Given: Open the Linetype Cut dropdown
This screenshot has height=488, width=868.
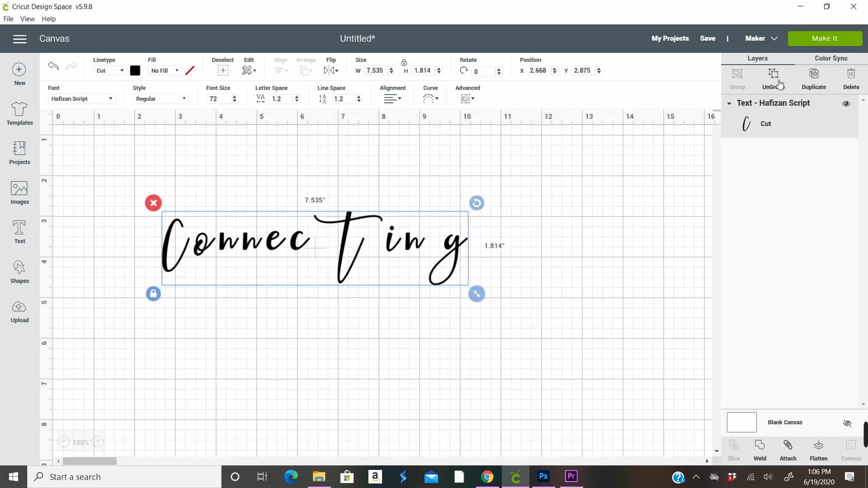Looking at the screenshot, I should pyautogui.click(x=110, y=70).
